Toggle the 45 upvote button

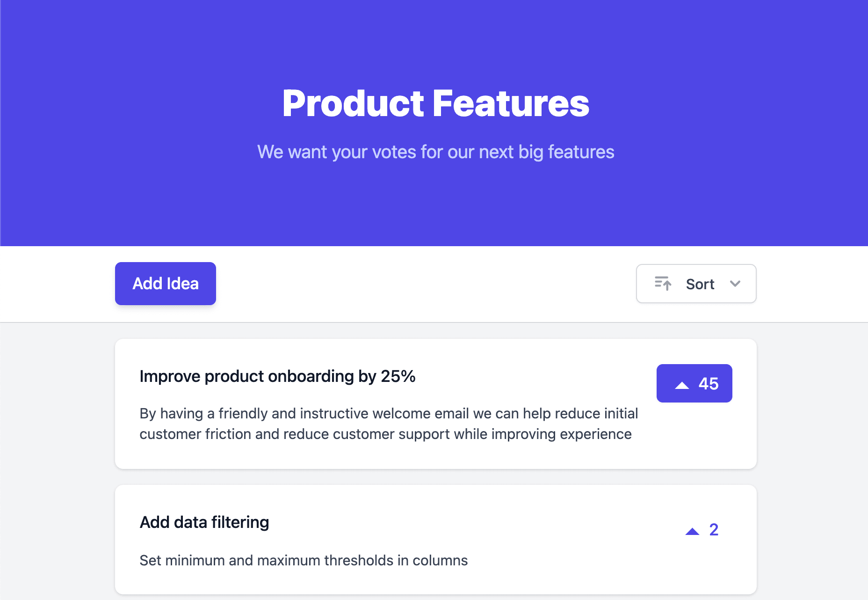[694, 383]
